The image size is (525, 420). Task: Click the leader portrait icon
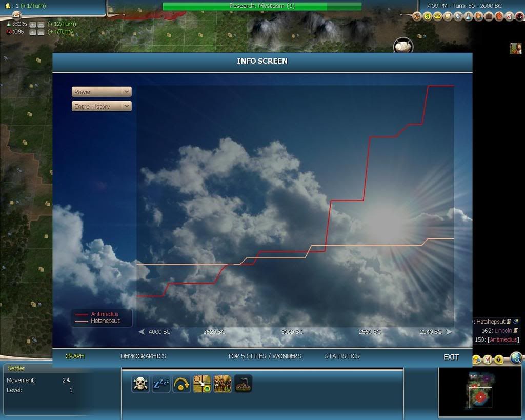tap(516, 49)
